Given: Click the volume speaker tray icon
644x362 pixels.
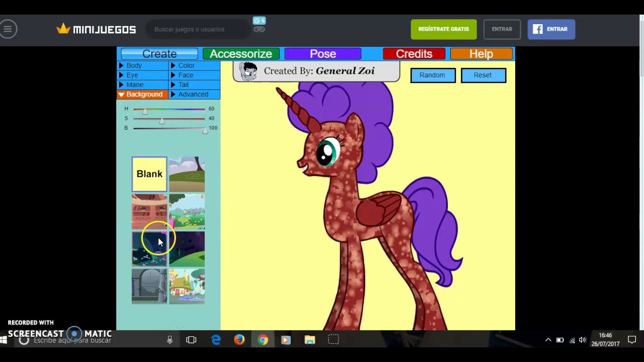Looking at the screenshot, I should (583, 340).
